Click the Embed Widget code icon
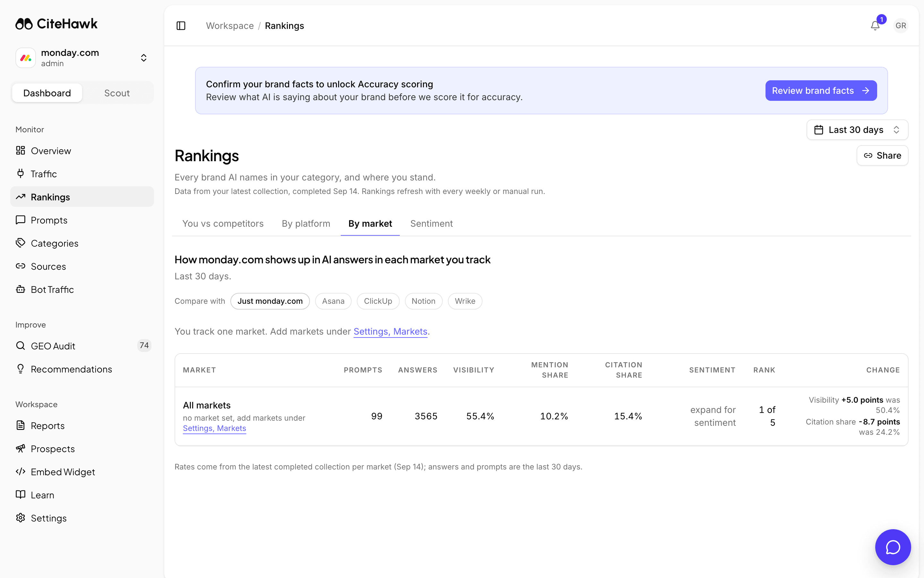924x578 pixels. 21,471
